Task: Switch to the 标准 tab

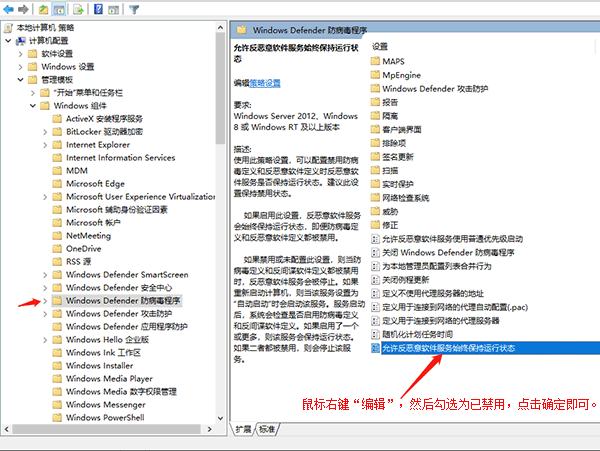Action: tap(267, 429)
